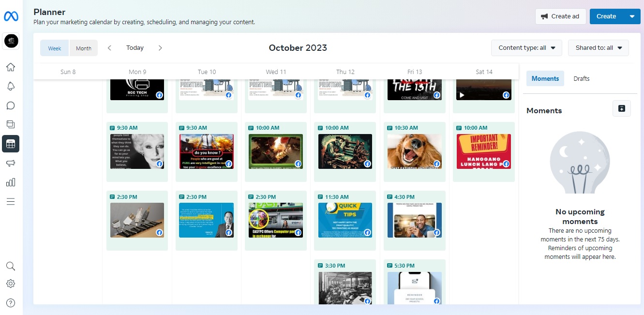Click the Fri 13 column header
Viewport: 644px width, 315px height.
[415, 72]
